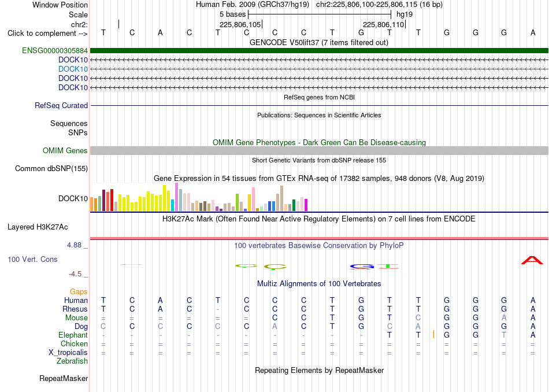
Task: Open the Publications: Sequences in Scientific Articles title
Action: click(x=319, y=115)
